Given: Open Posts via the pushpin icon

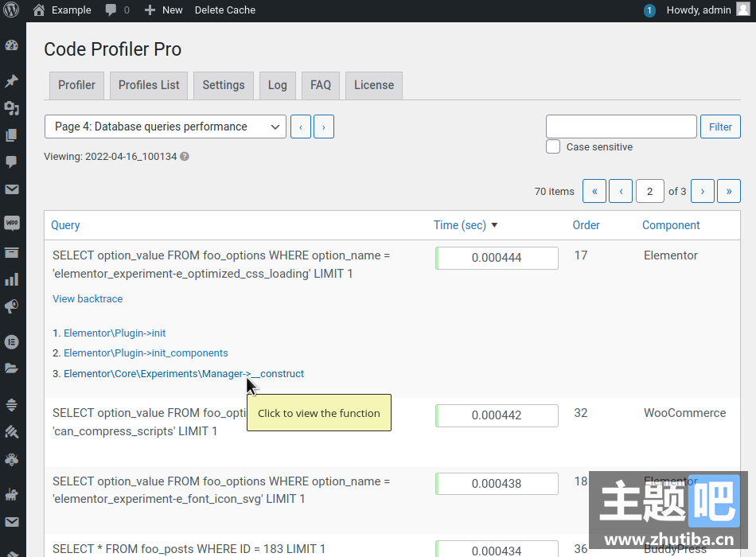Looking at the screenshot, I should 12,80.
